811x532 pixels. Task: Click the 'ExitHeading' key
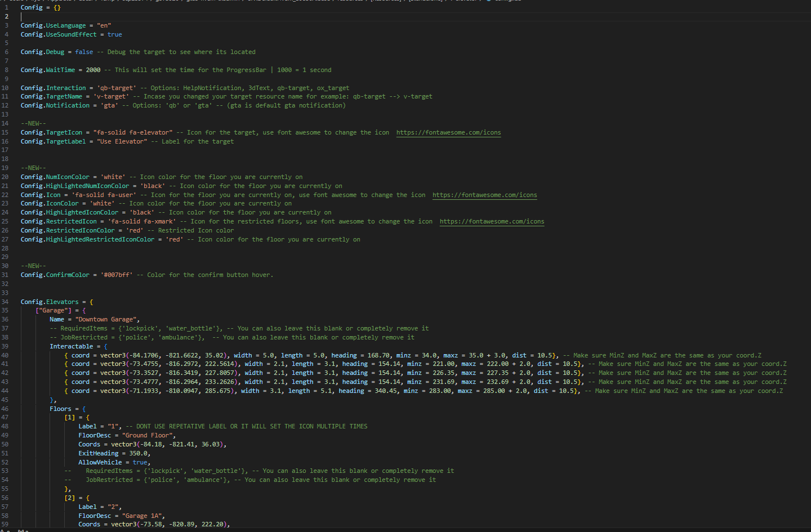click(99, 454)
